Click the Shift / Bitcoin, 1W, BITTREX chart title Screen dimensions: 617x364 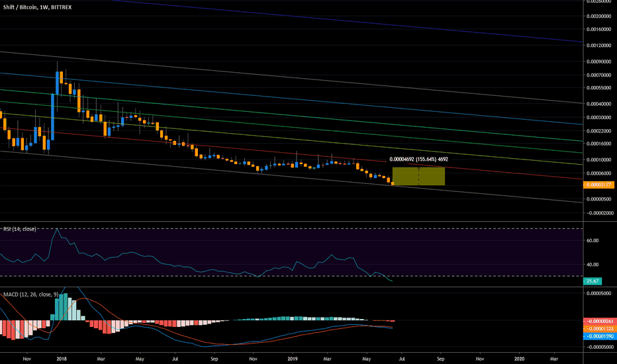click(37, 7)
